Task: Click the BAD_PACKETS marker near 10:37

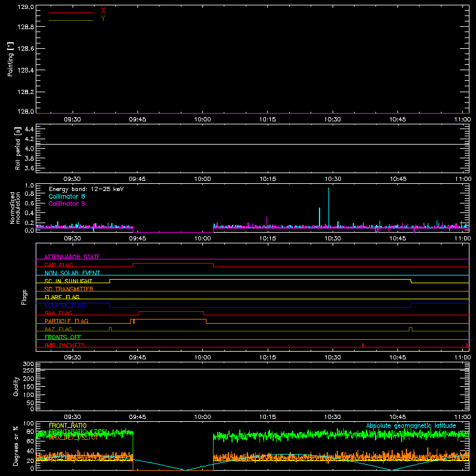Action: pyautogui.click(x=363, y=345)
